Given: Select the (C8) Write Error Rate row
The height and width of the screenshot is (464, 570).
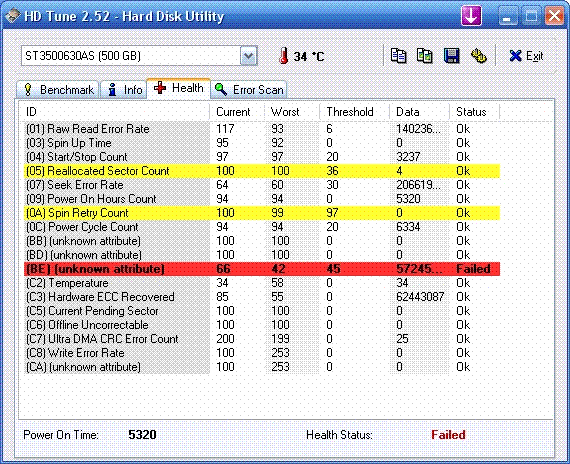Looking at the screenshot, I should tap(262, 353).
